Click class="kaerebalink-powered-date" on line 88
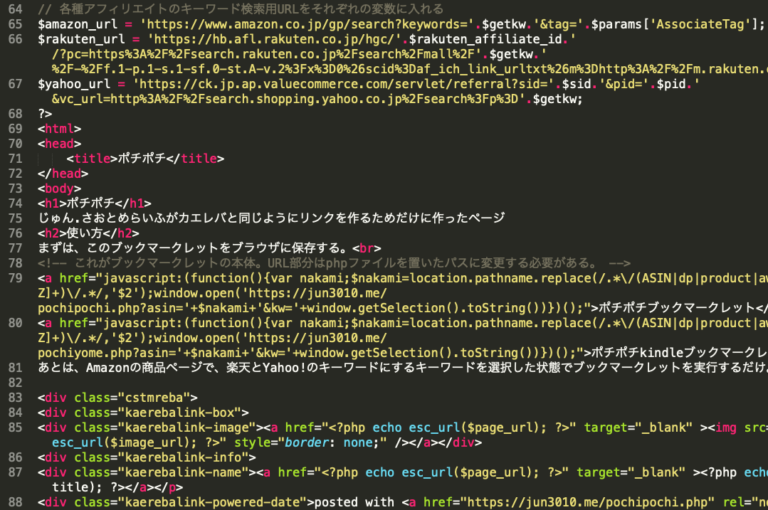This screenshot has height=510, width=768. [x=191, y=502]
